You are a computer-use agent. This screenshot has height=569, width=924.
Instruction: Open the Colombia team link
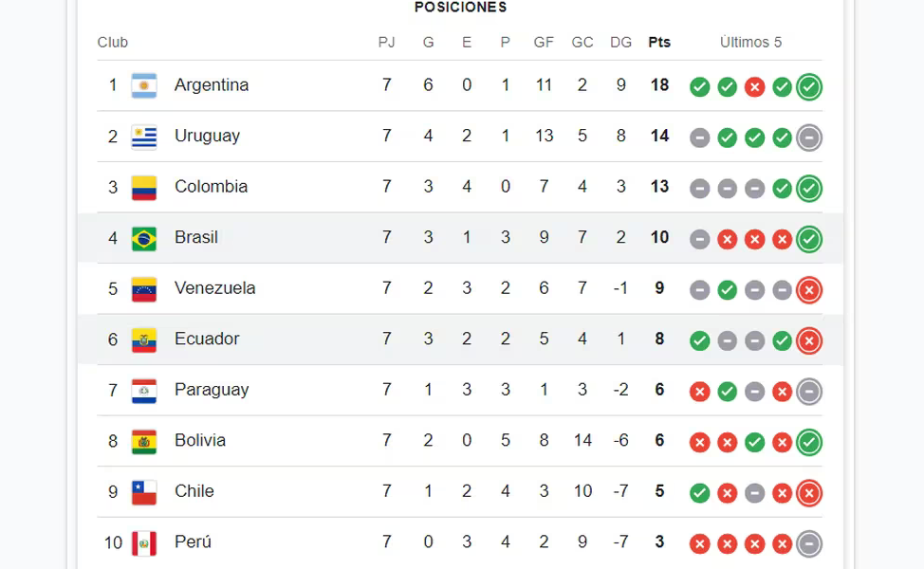tap(211, 187)
